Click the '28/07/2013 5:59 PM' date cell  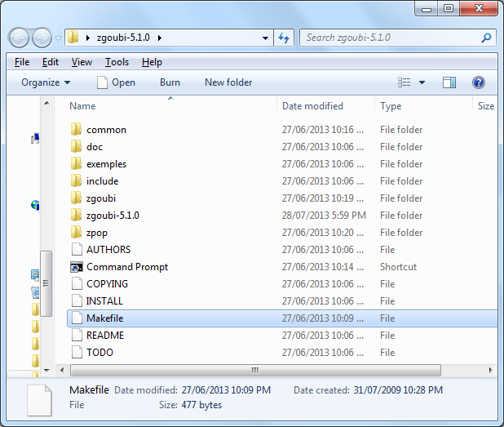(x=324, y=216)
